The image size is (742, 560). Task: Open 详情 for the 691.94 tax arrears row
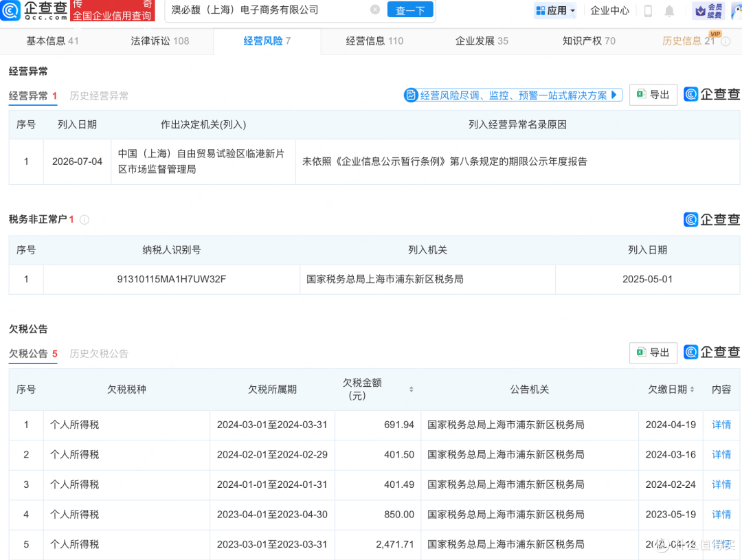click(721, 425)
